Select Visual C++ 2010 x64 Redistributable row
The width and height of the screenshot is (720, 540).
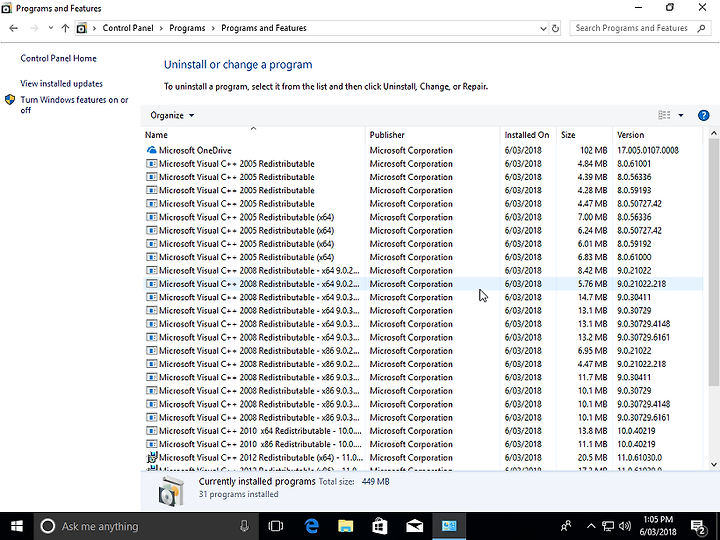pos(422,431)
